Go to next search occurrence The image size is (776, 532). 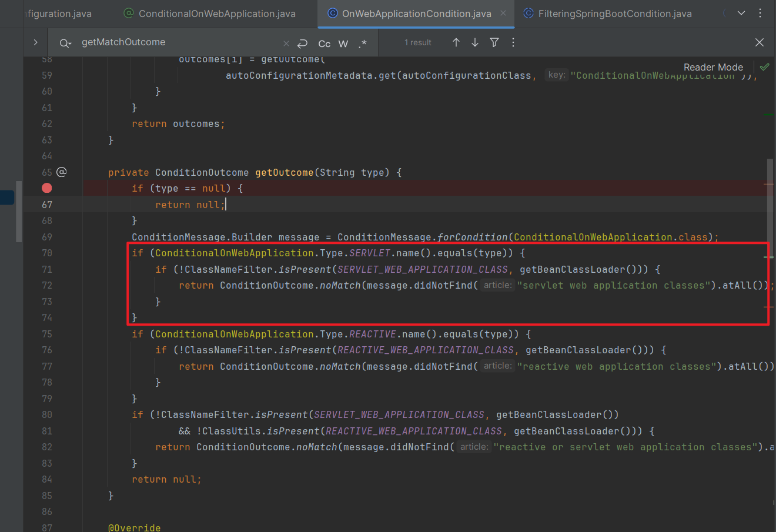475,42
